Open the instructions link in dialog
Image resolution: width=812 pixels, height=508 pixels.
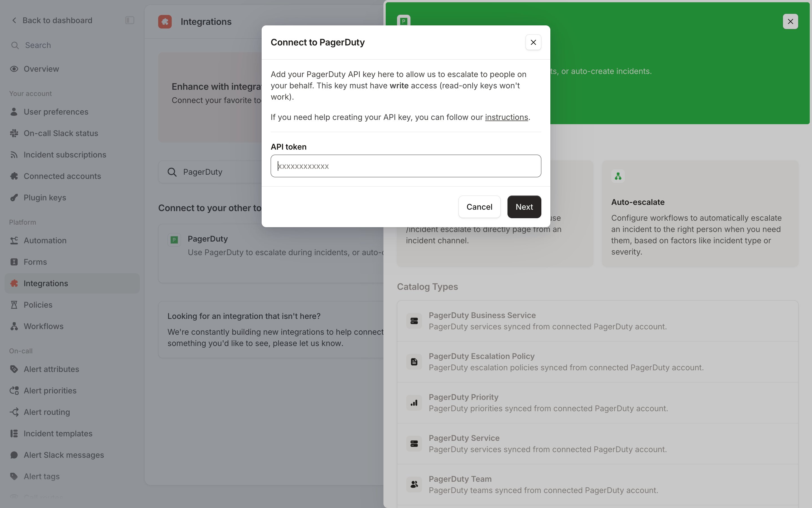(x=507, y=117)
